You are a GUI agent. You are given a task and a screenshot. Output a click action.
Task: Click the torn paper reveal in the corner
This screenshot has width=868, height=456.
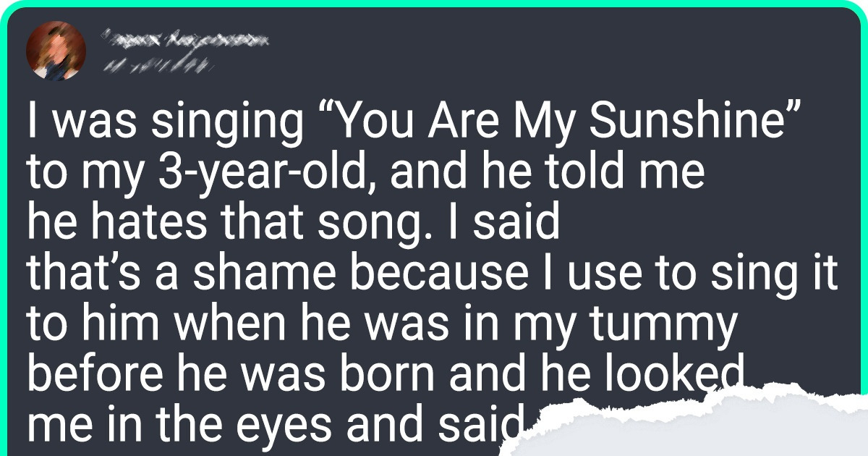(687, 425)
